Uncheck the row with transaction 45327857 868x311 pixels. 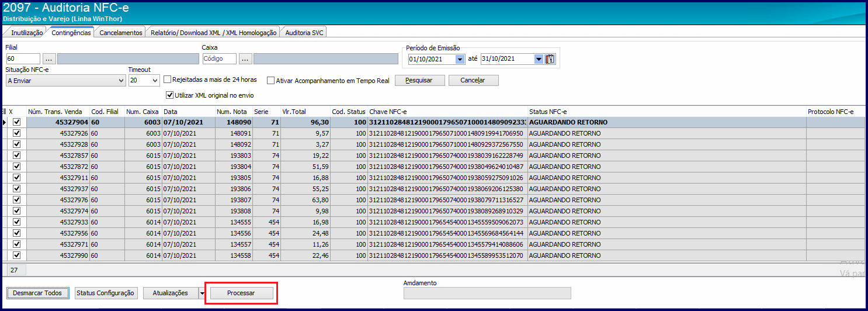[x=16, y=155]
